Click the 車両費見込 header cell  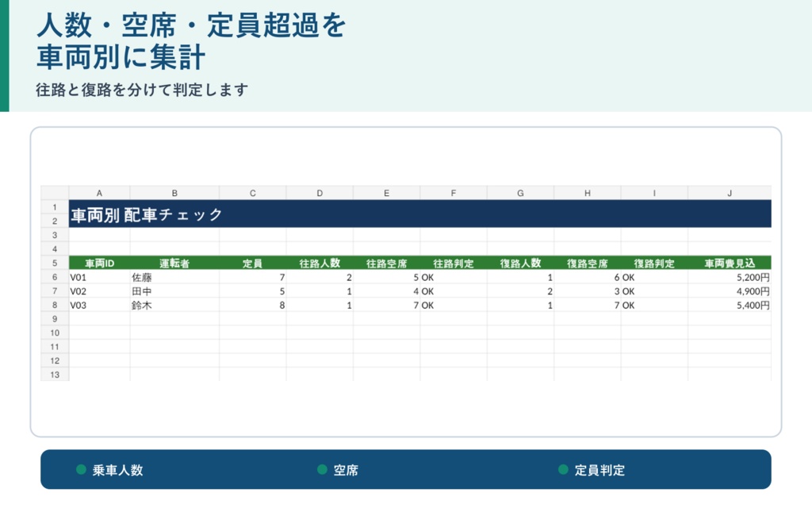(x=730, y=263)
